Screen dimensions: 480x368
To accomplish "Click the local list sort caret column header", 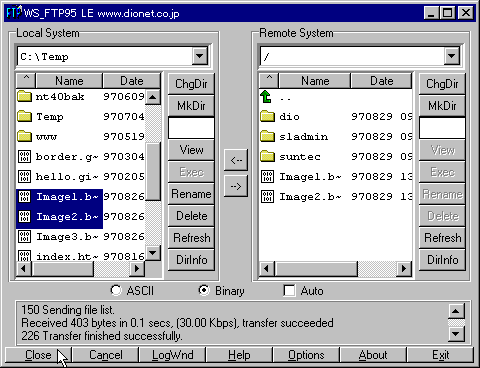I will point(26,81).
